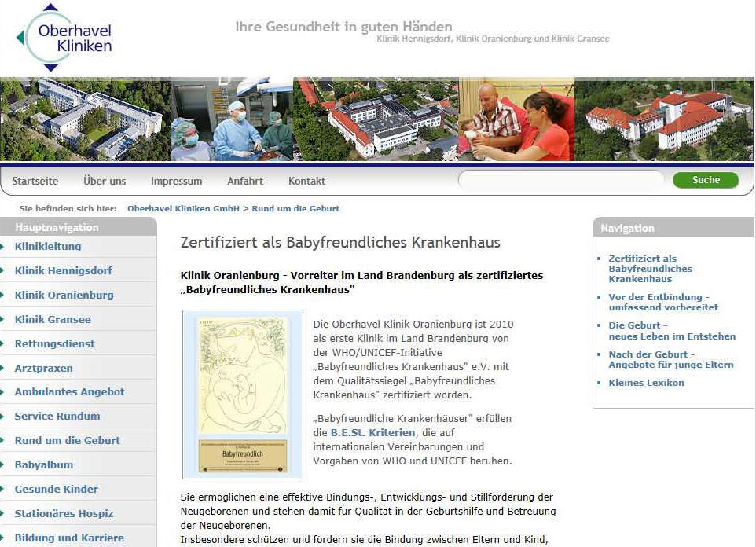Open Klinik Oranienburg in main navigation
This screenshot has height=547, width=756.
[x=64, y=295]
